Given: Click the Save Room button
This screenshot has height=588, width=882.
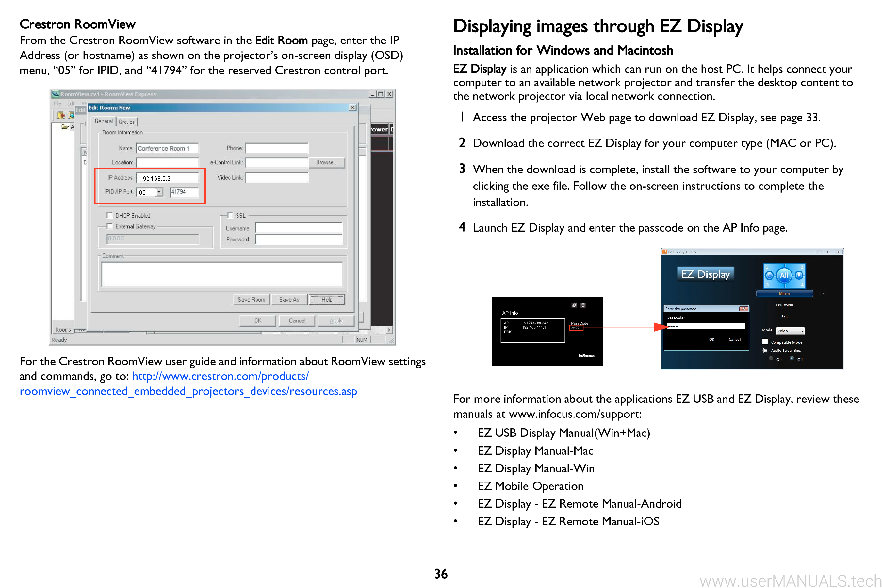Looking at the screenshot, I should (251, 300).
